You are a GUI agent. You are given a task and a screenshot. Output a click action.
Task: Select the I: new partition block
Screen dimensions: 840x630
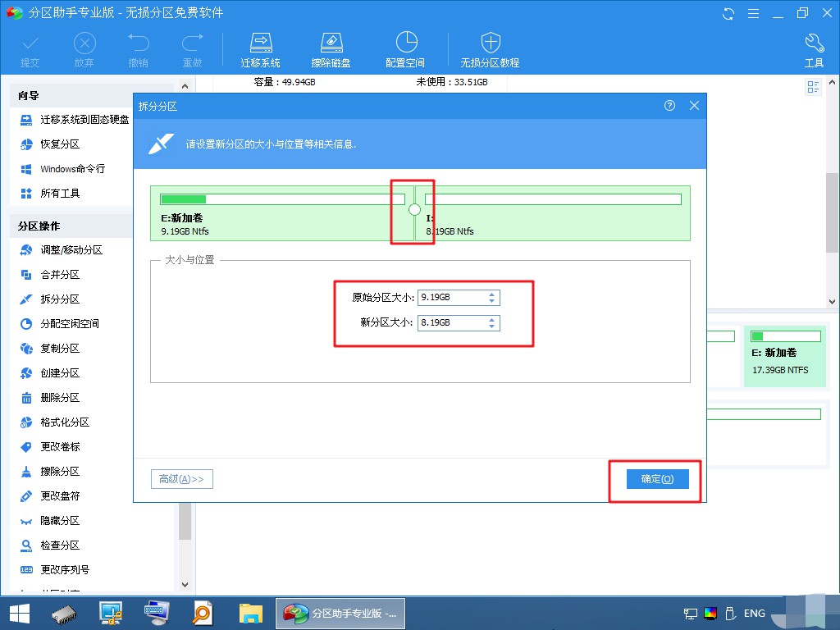pos(553,213)
